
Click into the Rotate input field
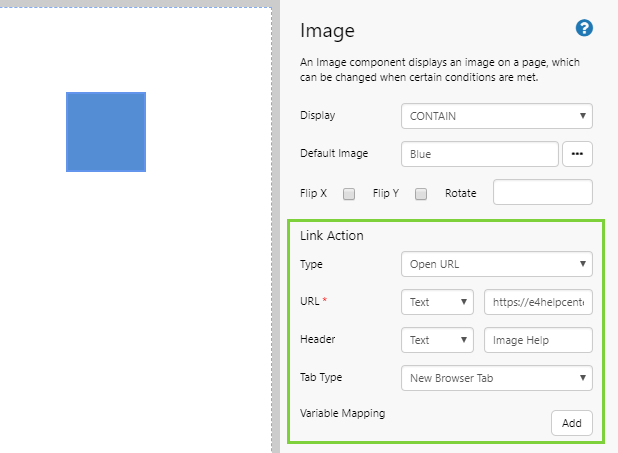tap(543, 192)
